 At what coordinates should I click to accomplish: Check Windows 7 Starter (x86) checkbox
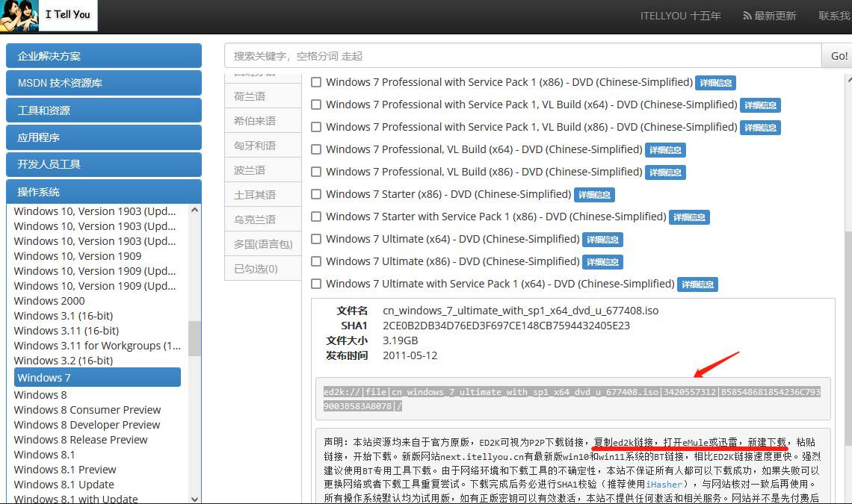pos(316,194)
